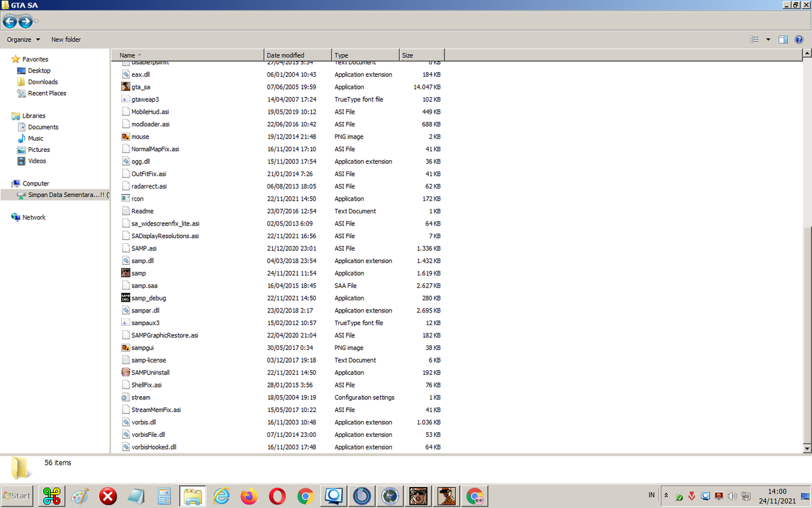Select the mouse PNG image icon
The width and height of the screenshot is (812, 508).
[x=126, y=137]
